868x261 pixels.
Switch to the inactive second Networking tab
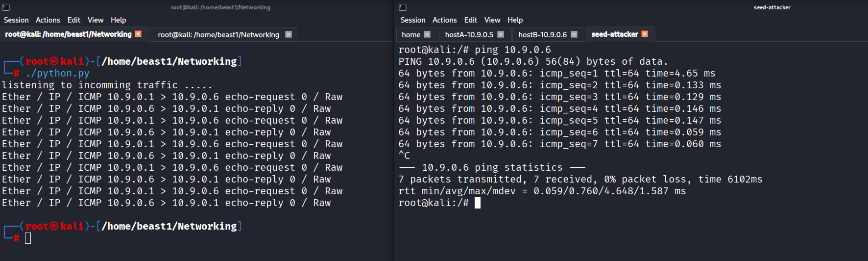click(218, 34)
